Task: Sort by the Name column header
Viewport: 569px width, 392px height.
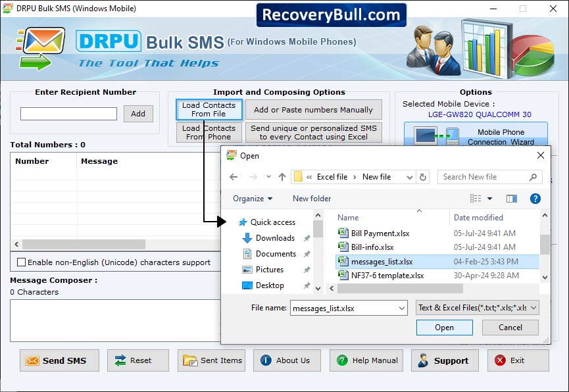Action: [348, 218]
